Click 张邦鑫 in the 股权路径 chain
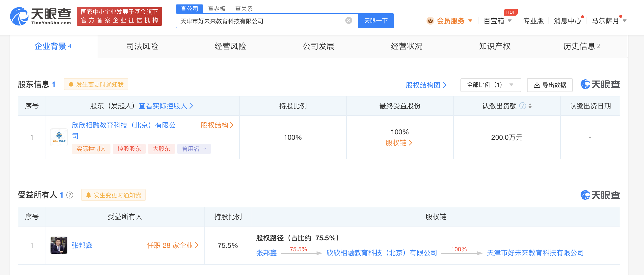Viewport: 644px width, 275px height. (x=266, y=253)
